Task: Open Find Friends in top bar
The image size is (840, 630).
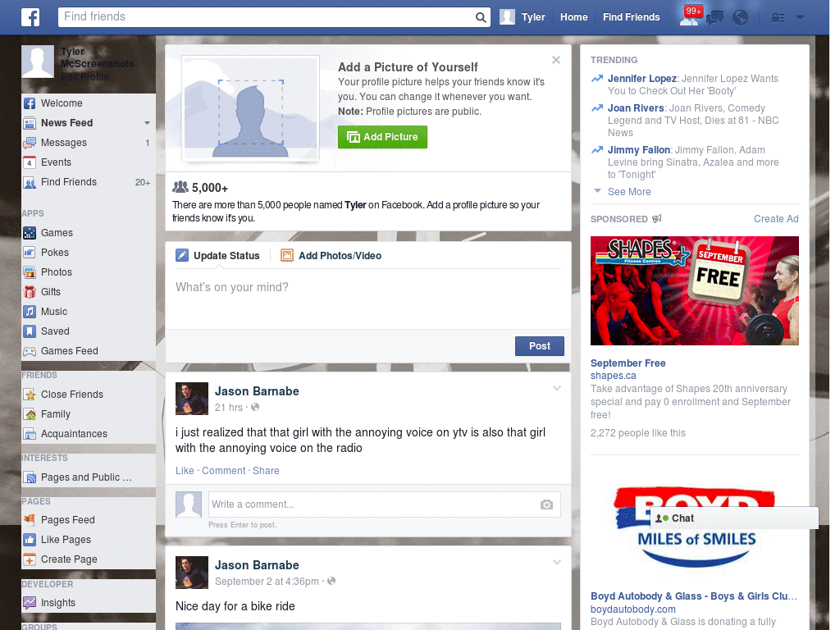Action: tap(631, 17)
